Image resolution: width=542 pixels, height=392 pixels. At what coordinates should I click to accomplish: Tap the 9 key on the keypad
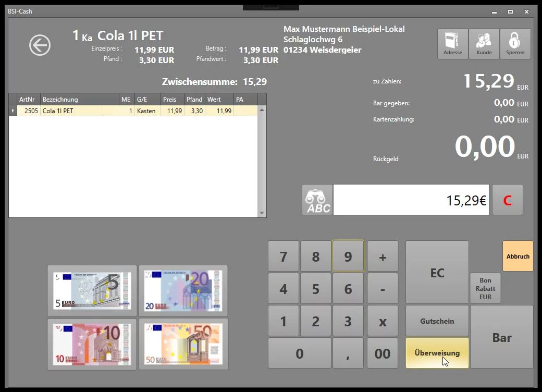(348, 256)
